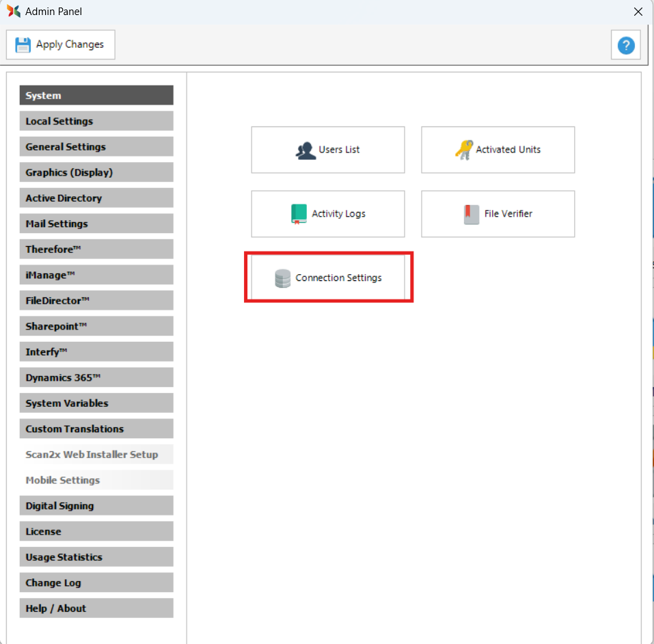Open the FileDirector™ section

coord(96,301)
